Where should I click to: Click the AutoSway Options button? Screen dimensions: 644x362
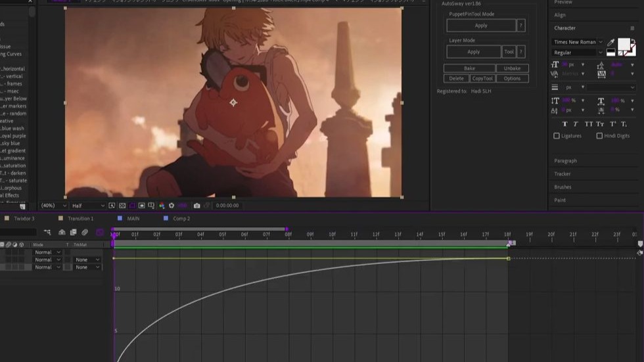pos(512,78)
